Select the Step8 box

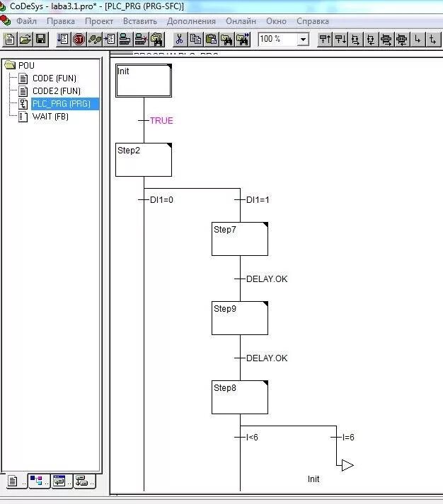[x=240, y=397]
